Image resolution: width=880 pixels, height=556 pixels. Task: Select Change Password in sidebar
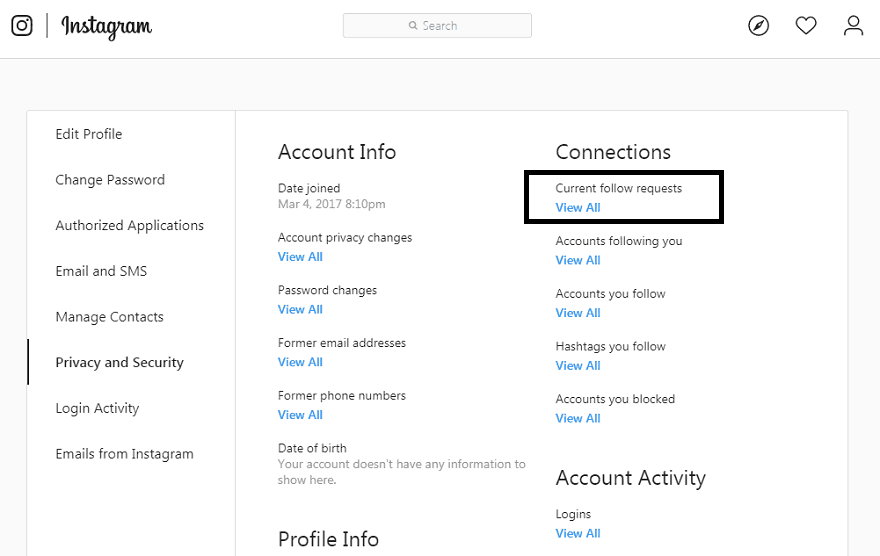[110, 180]
